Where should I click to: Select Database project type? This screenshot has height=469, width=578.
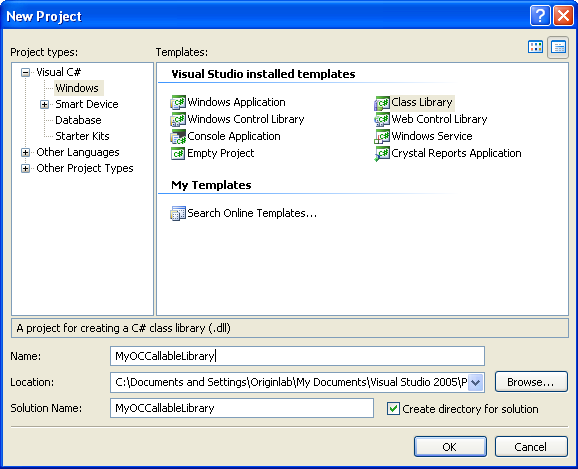[x=78, y=120]
